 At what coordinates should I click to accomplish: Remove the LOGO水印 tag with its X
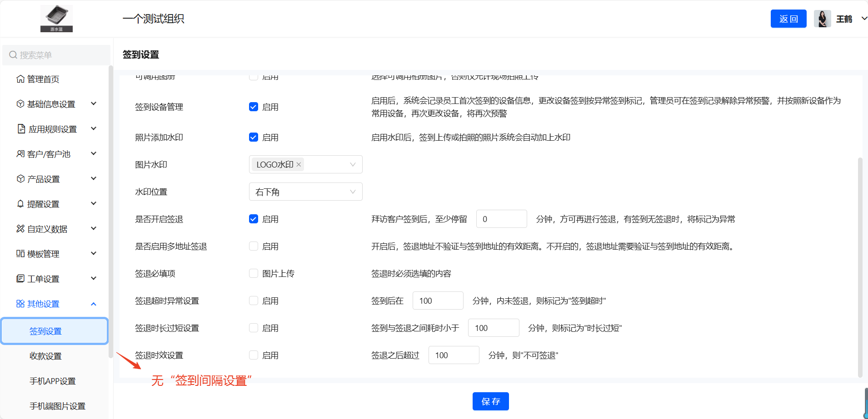pyautogui.click(x=299, y=165)
